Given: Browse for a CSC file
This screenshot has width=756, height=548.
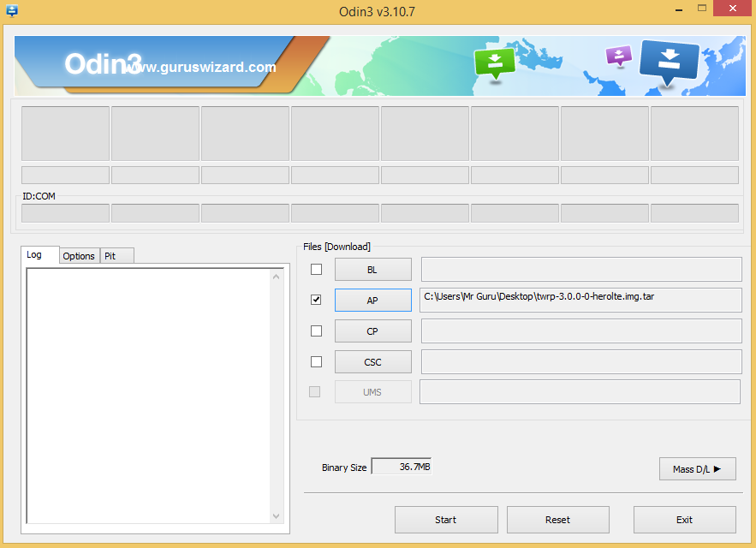Looking at the screenshot, I should (x=373, y=362).
